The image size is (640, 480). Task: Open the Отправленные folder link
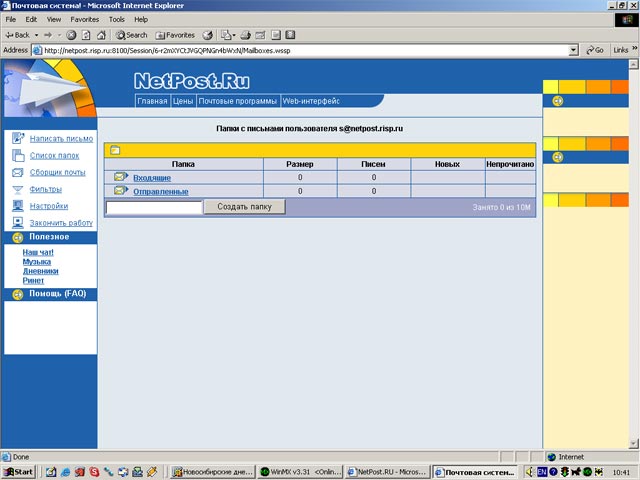[x=161, y=191]
